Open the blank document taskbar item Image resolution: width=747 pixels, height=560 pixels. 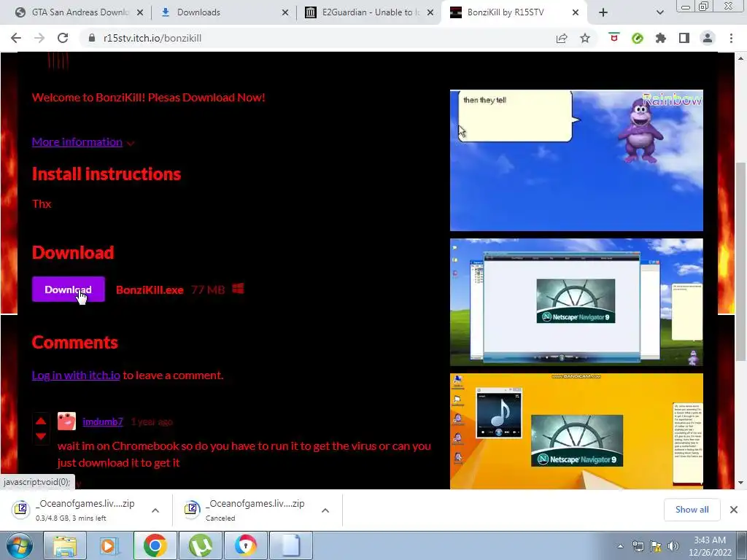coord(291,545)
